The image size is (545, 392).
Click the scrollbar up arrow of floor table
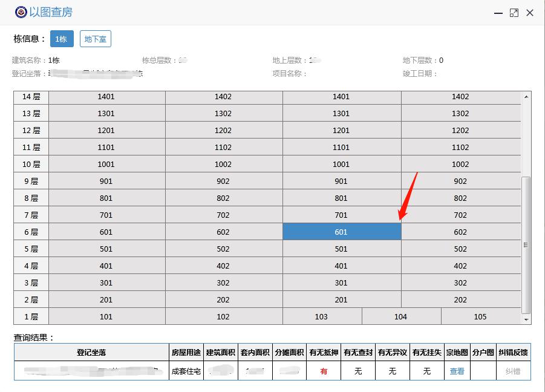pyautogui.click(x=526, y=96)
